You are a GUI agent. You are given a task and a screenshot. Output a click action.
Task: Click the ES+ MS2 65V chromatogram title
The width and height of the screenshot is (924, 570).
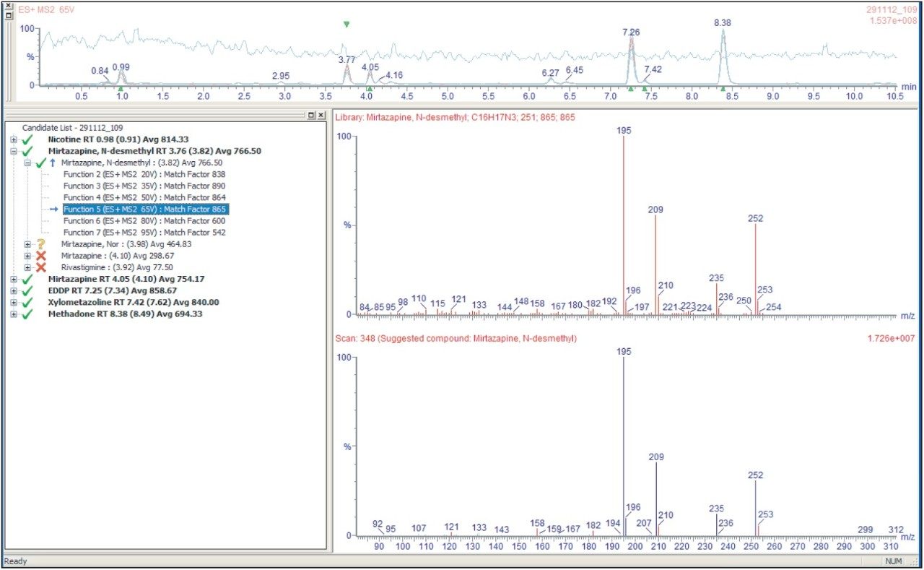(x=47, y=11)
